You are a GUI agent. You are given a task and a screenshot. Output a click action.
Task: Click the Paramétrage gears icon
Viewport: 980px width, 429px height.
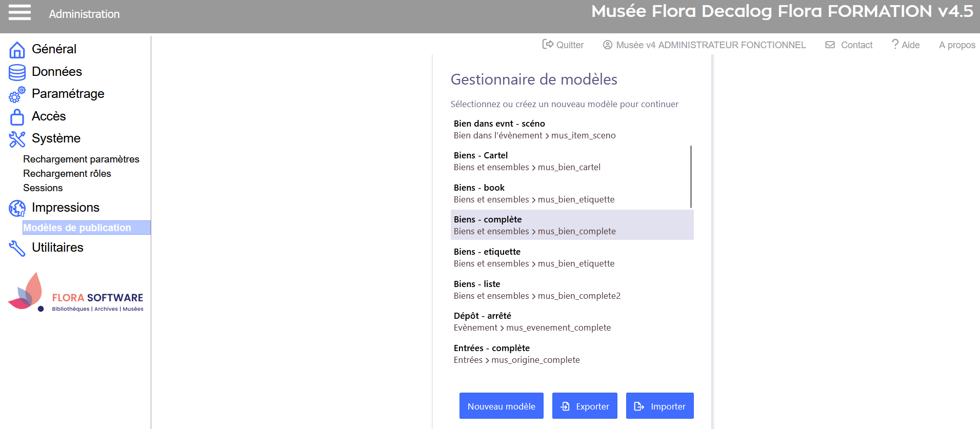pyautogui.click(x=17, y=94)
